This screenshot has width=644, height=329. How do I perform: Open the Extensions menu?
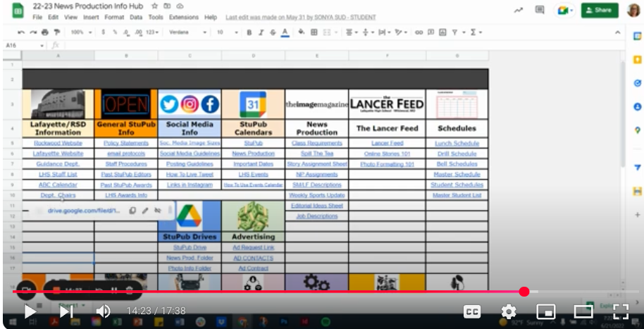tap(183, 17)
